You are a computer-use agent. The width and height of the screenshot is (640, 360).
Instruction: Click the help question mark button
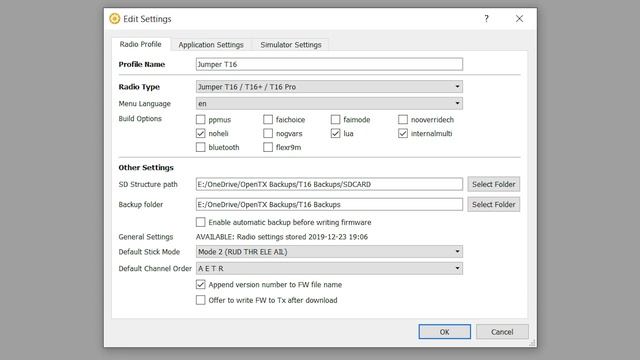(x=487, y=19)
